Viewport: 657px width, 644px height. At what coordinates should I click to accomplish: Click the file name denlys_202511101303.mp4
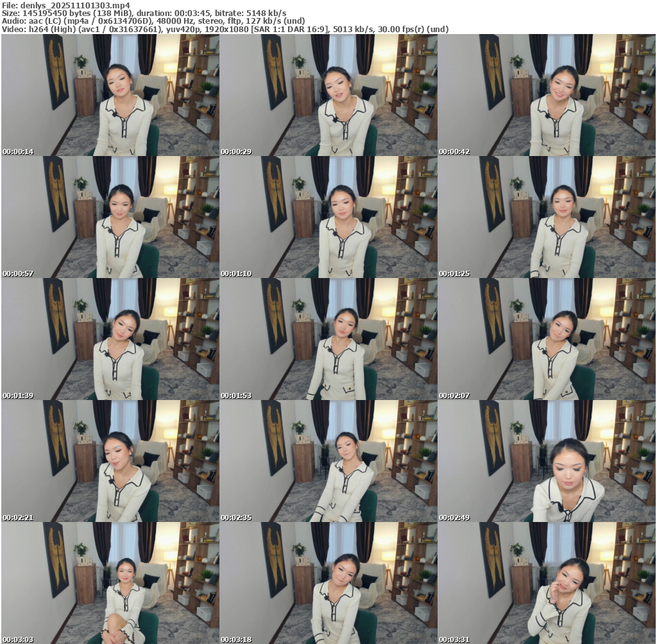[x=75, y=5]
